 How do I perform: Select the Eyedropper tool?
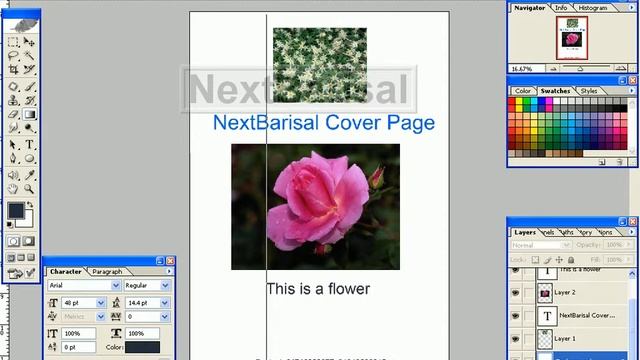[x=29, y=175]
